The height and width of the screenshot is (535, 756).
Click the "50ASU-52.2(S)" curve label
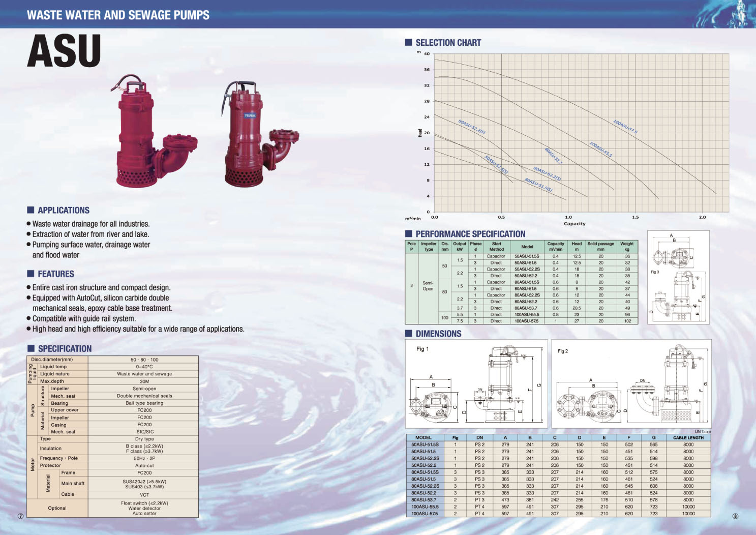[471, 127]
